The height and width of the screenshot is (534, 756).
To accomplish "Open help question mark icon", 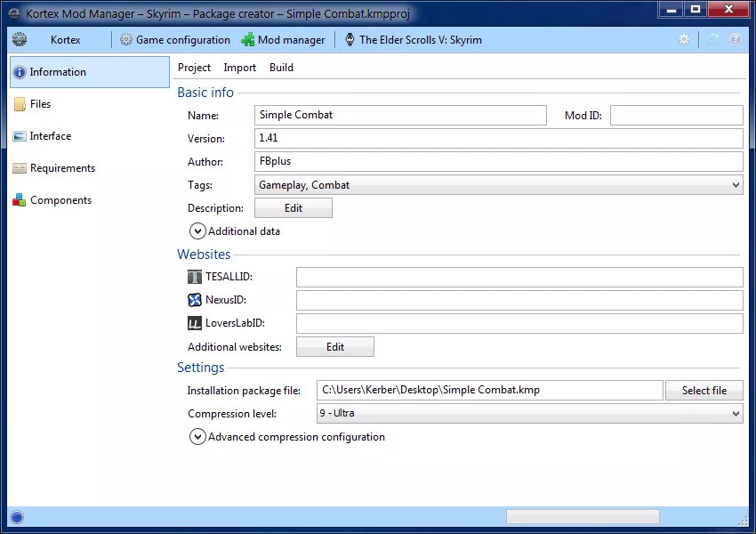I will [x=736, y=39].
